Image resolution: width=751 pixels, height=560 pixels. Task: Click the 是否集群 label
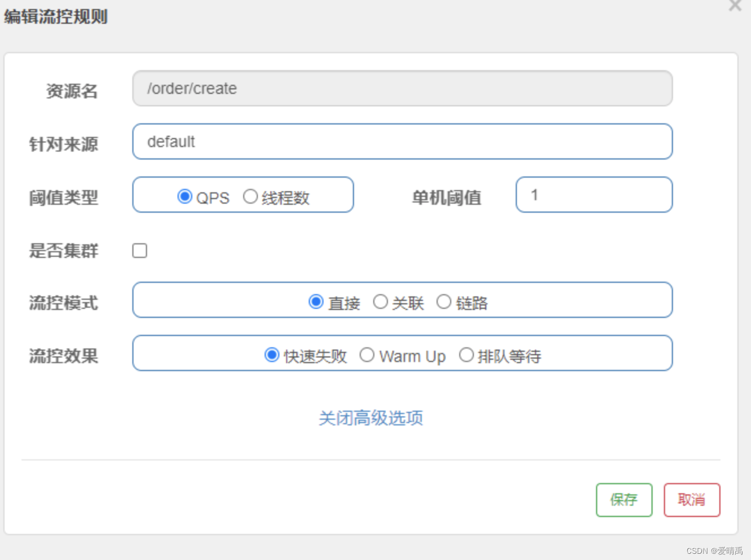coord(63,251)
